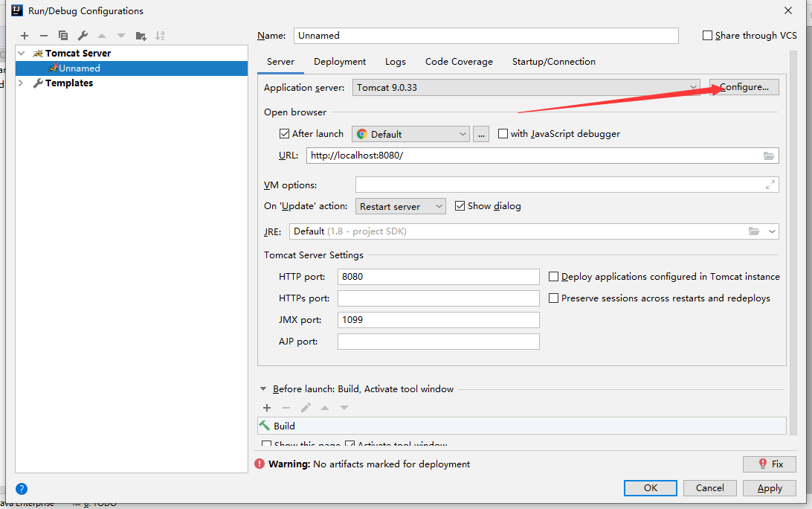Copy configuration icon in toolbar

[x=63, y=36]
